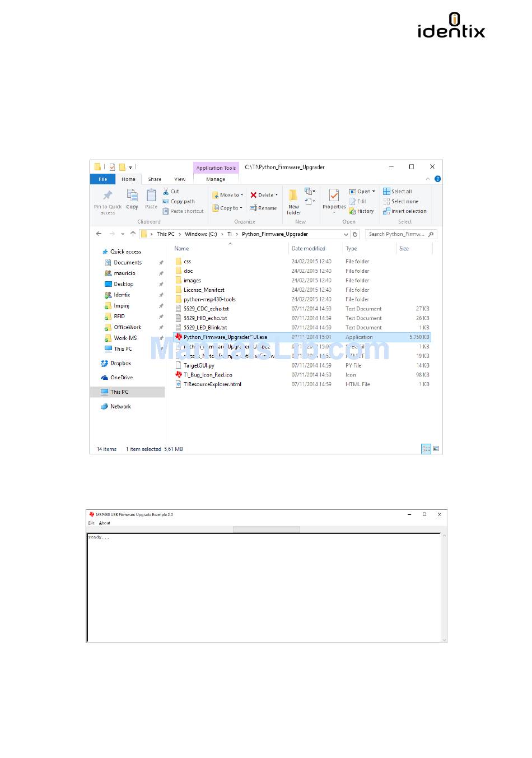Open the Properties ribbon button
This screenshot has width=532, height=758.
(x=334, y=201)
